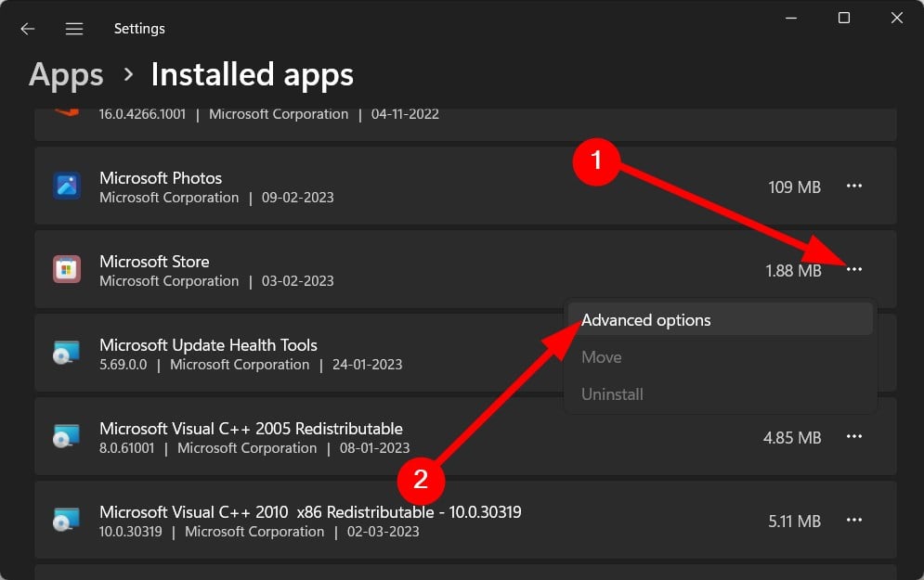This screenshot has width=924, height=580.
Task: Click the 4.85 MB size value
Action: [792, 438]
